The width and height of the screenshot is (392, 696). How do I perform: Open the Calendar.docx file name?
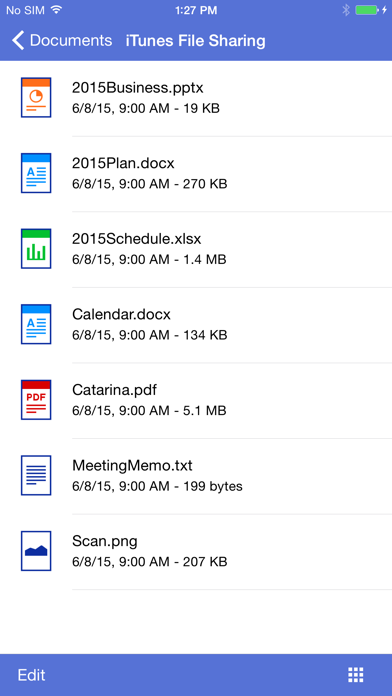click(x=121, y=315)
